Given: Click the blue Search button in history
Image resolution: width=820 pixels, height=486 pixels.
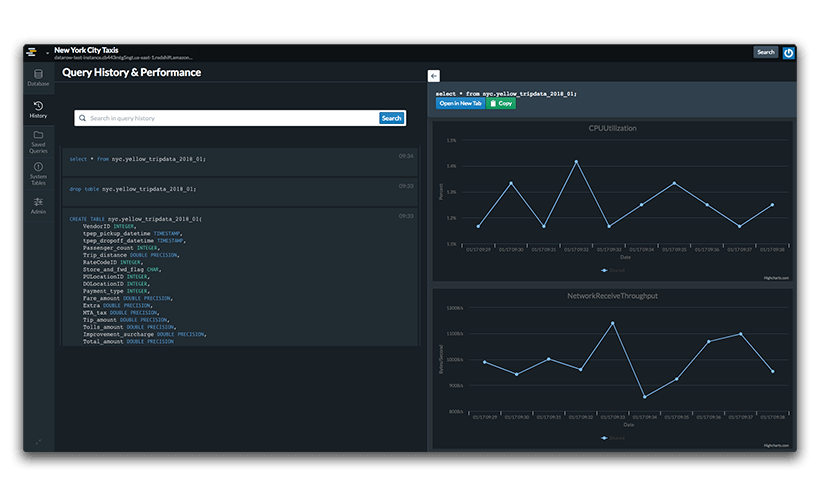Looking at the screenshot, I should (x=391, y=118).
